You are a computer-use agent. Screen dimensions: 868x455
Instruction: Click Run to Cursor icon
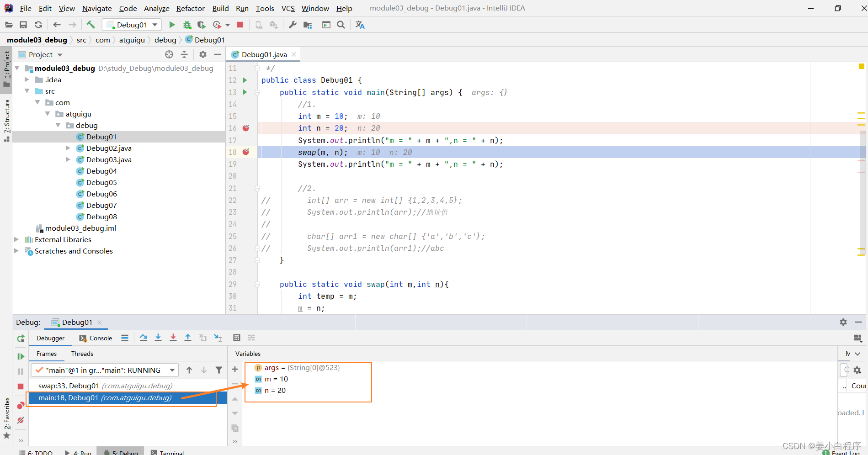coord(218,338)
